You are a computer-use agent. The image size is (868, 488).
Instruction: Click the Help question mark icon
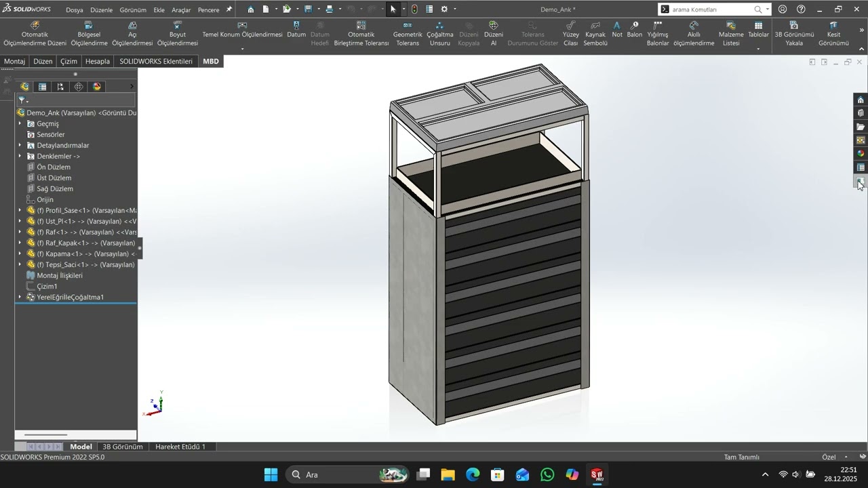tap(801, 9)
